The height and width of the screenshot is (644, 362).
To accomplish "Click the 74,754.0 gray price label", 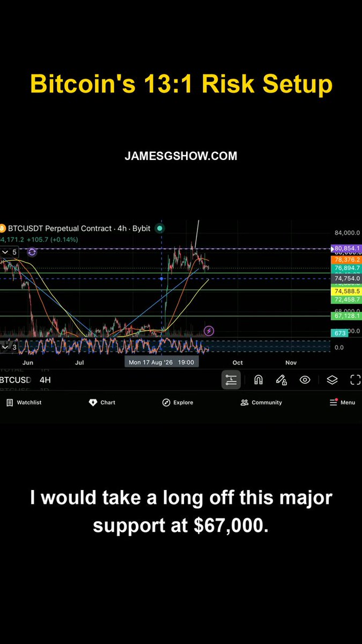I will click(347, 279).
